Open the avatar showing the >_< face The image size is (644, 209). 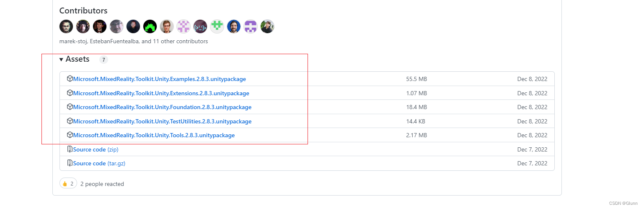200,26
